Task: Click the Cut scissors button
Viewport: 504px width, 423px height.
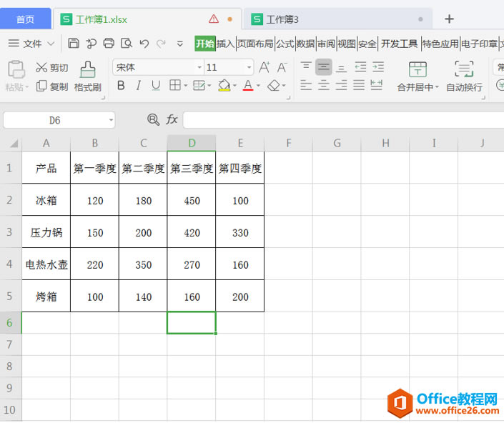Action: point(51,67)
